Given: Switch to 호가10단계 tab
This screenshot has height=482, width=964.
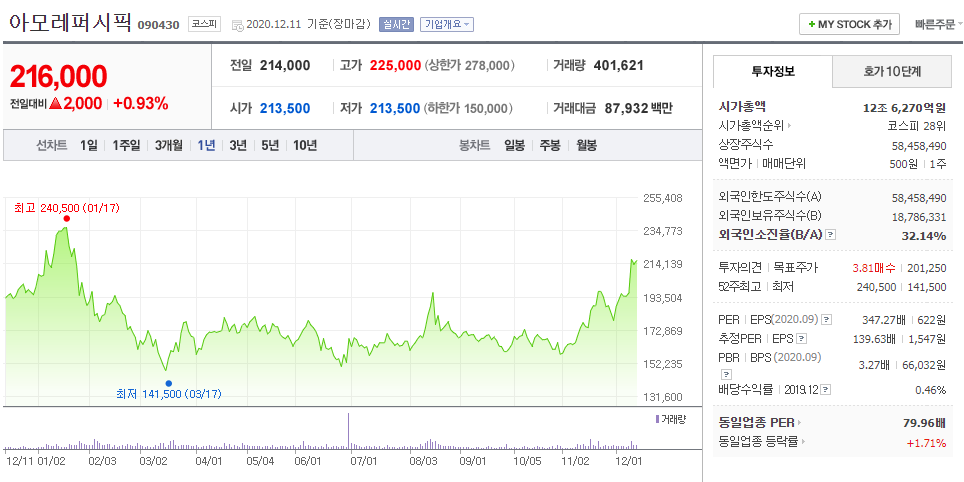Looking at the screenshot, I should [891, 71].
